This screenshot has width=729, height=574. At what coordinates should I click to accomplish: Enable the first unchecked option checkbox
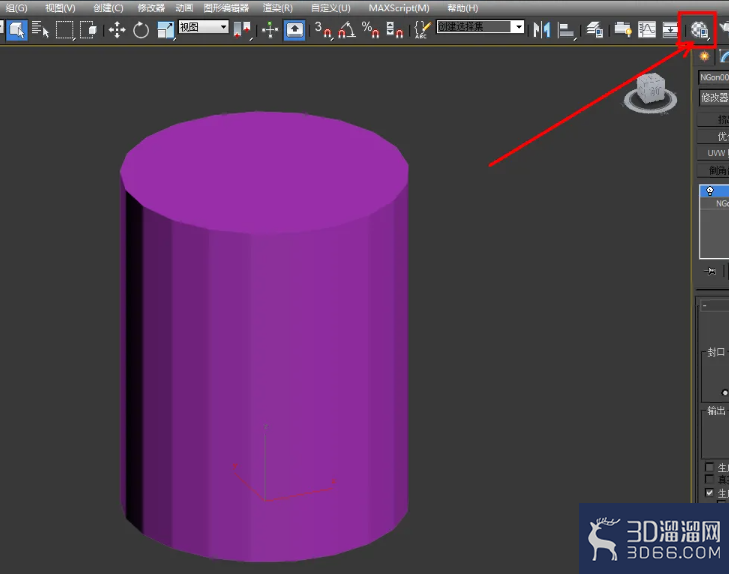tap(709, 467)
